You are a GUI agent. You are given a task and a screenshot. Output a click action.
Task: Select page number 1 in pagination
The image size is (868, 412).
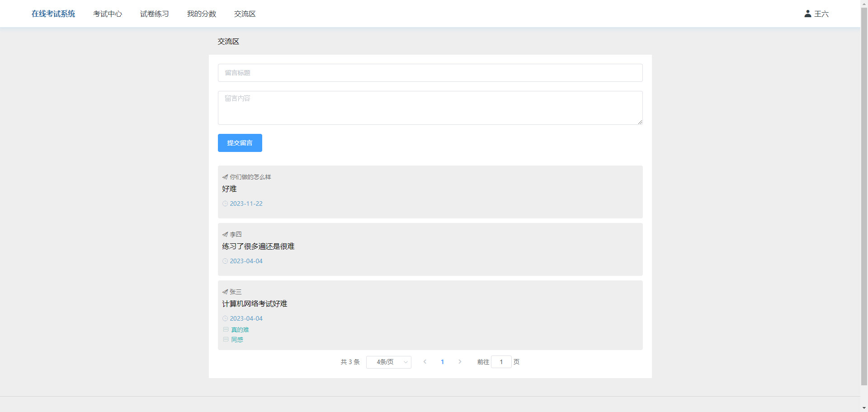[x=443, y=362]
